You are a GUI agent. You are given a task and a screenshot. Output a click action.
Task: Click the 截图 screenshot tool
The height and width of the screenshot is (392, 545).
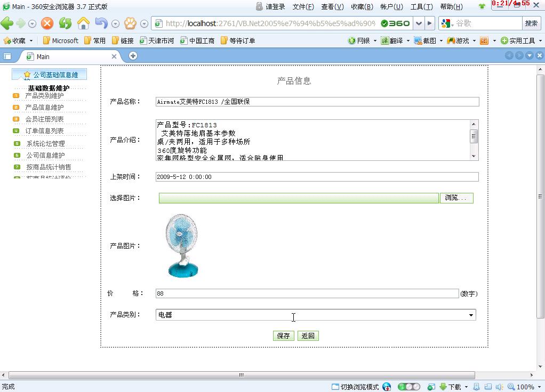pyautogui.click(x=424, y=40)
